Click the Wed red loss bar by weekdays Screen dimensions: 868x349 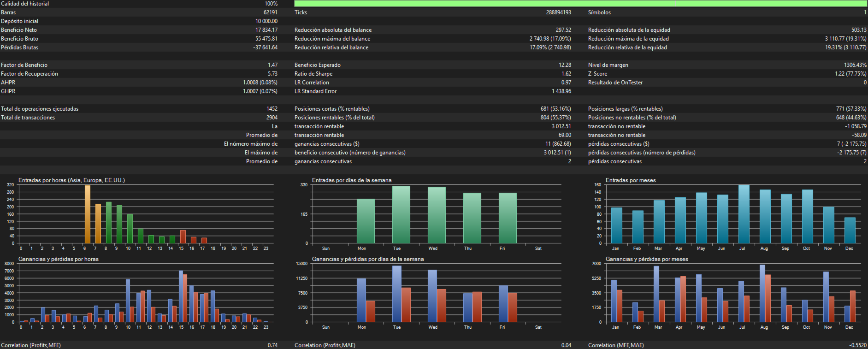[x=441, y=306]
